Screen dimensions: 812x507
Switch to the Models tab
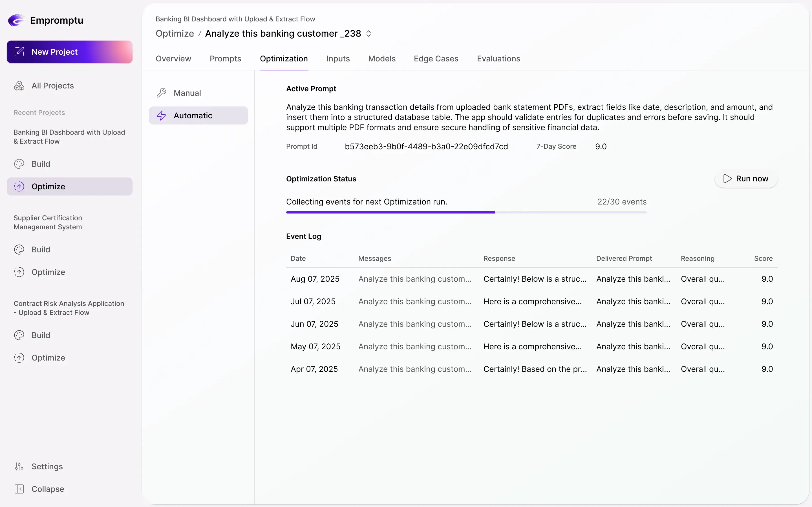coord(381,59)
